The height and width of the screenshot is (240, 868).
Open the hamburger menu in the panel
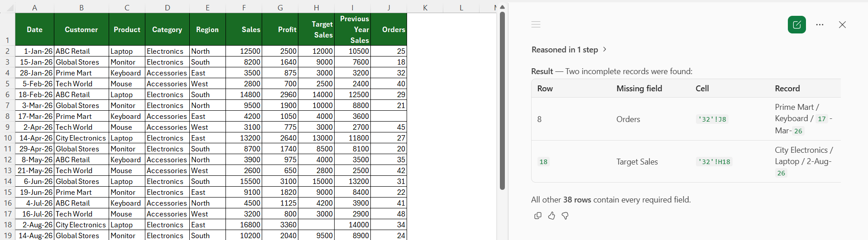pyautogui.click(x=536, y=24)
